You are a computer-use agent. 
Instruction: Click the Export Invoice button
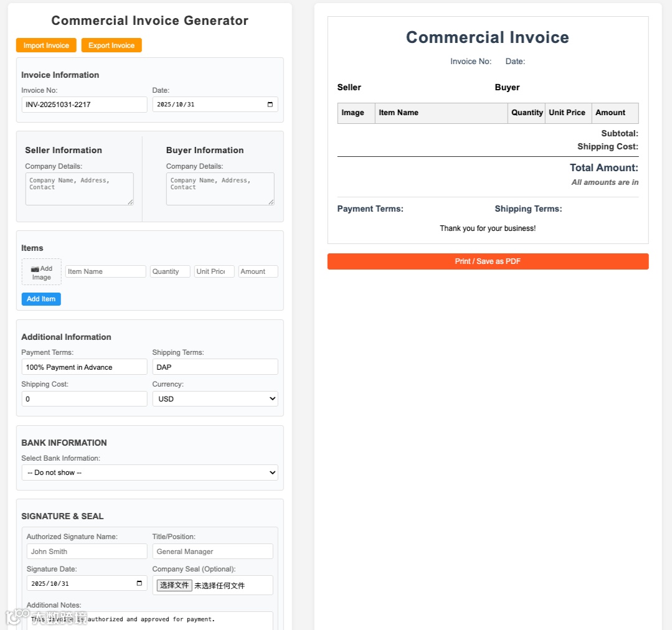[111, 45]
